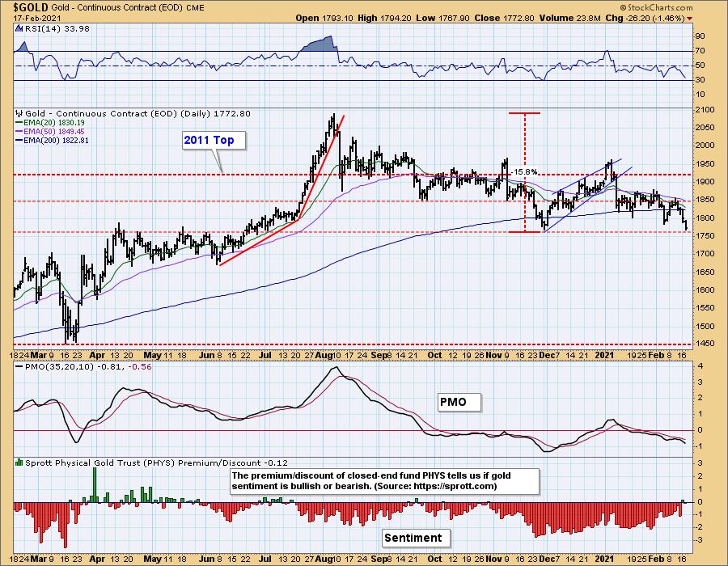Click the Aug label on the price panel axis
This screenshot has width=728, height=566.
324,356
